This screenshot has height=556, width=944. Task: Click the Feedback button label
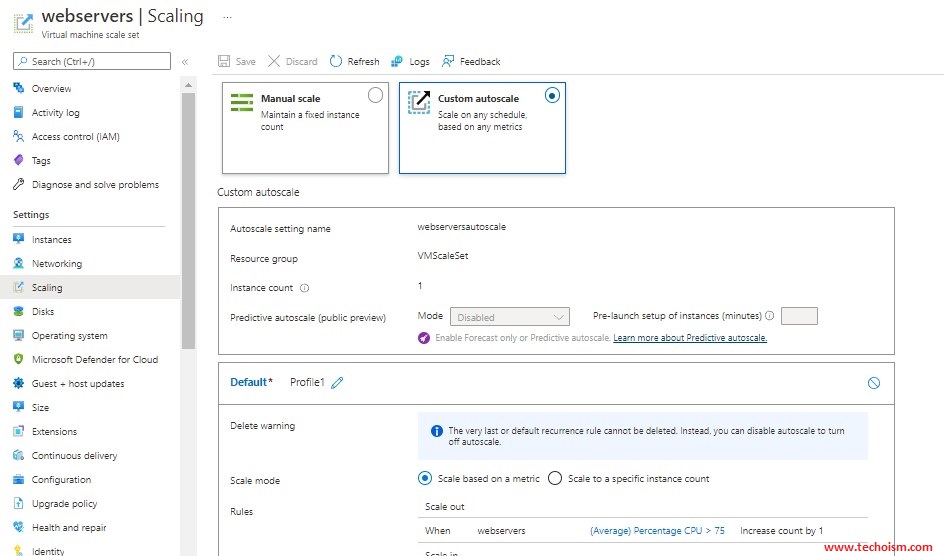point(480,61)
